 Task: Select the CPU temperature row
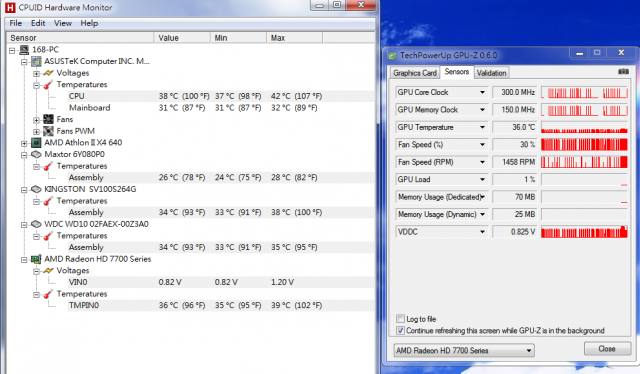click(x=221, y=96)
